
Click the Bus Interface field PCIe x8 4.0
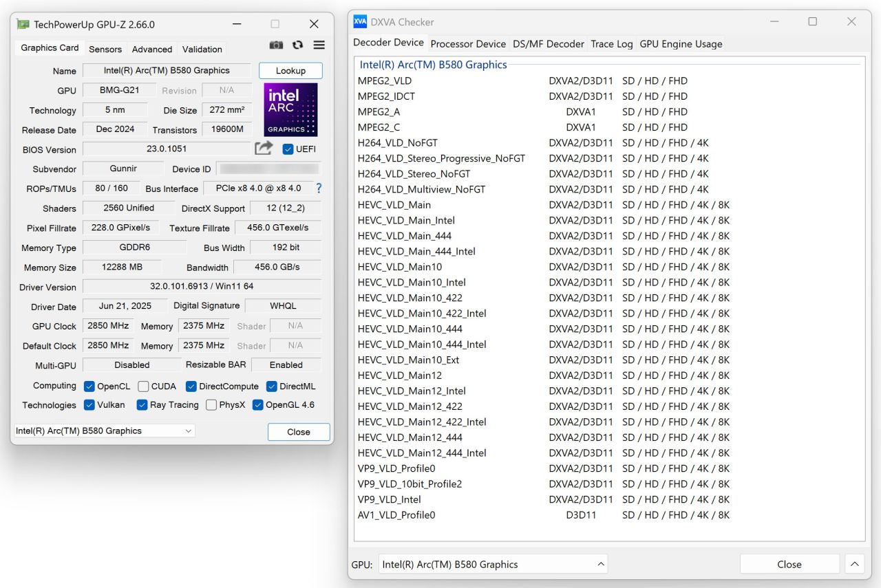258,188
